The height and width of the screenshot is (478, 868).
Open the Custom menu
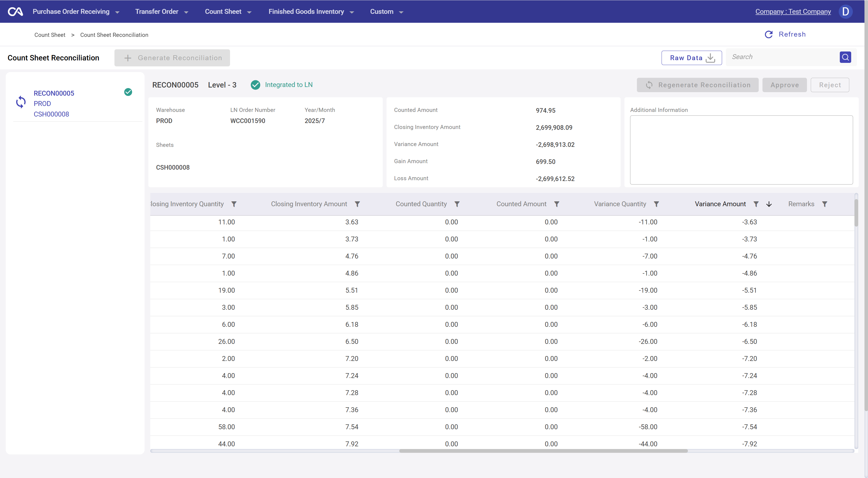(382, 11)
